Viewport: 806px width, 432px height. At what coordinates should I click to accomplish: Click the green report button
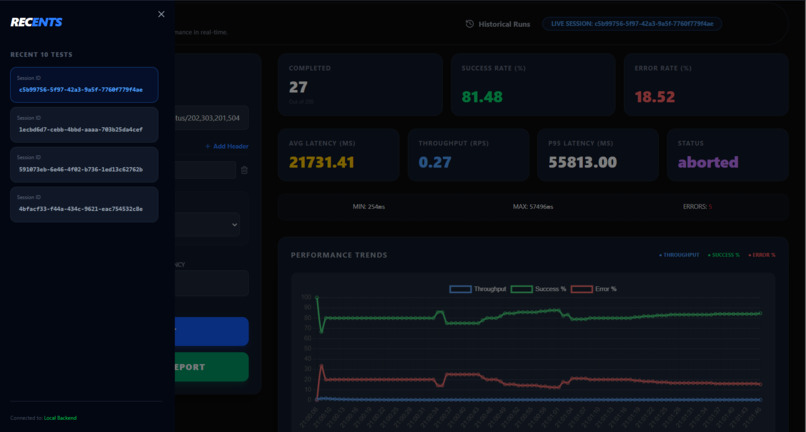(x=212, y=367)
